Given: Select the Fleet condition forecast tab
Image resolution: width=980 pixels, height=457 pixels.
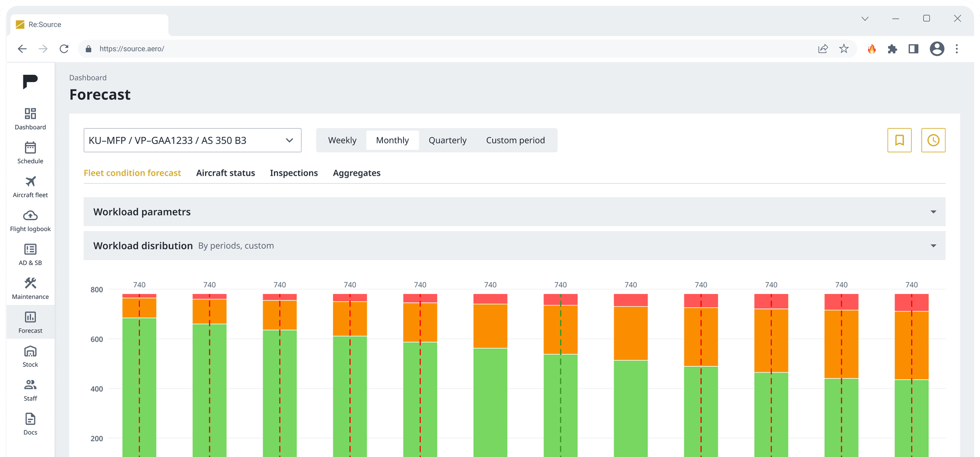Looking at the screenshot, I should (132, 173).
